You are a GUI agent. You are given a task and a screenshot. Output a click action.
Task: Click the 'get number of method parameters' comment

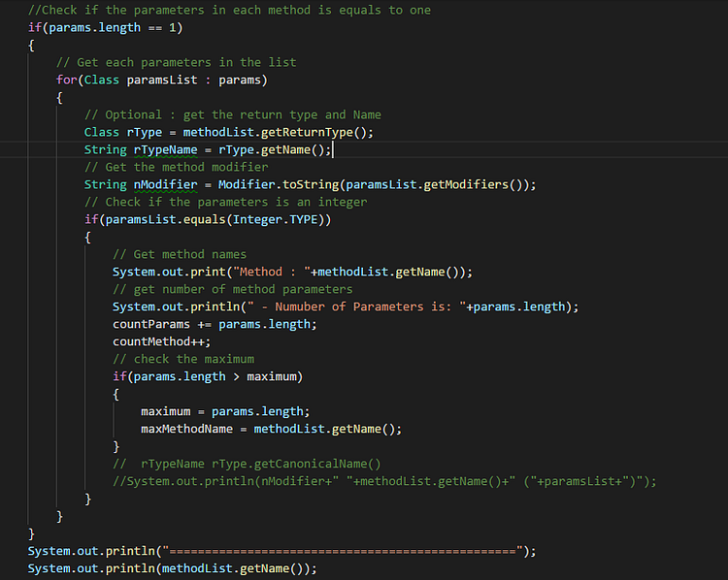[x=233, y=290]
